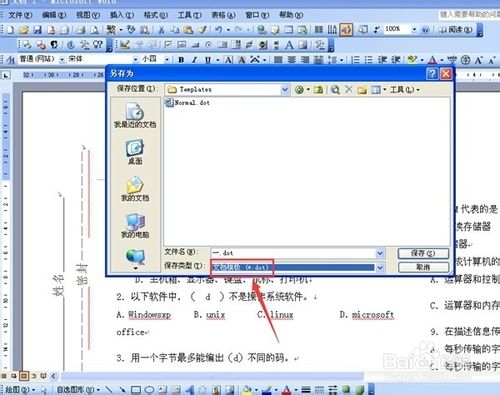Click the Open folder icon in toolbar

24,30
